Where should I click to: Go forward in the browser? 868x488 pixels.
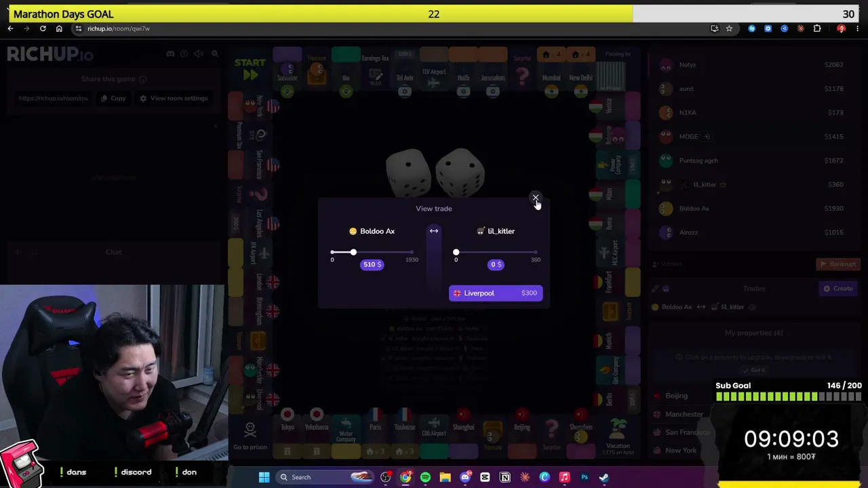pyautogui.click(x=26, y=28)
